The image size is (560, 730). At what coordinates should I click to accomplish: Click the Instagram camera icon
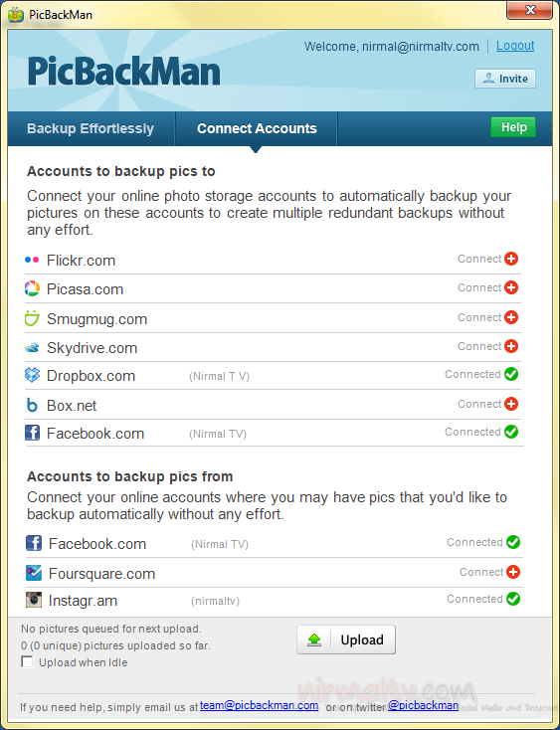click(x=34, y=600)
